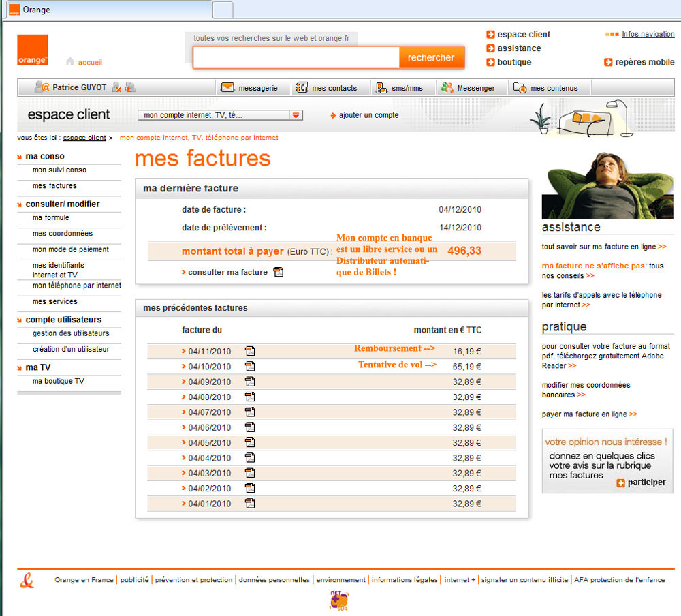Viewport: 681px width, 616px height.
Task: Open the invoice document icon for 04/08/2010
Action: [x=250, y=397]
